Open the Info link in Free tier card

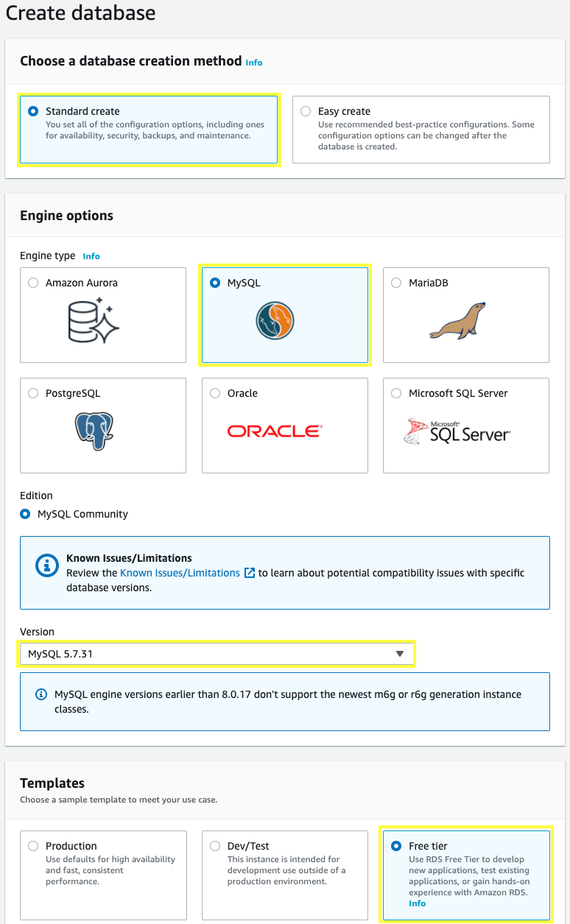tap(417, 903)
